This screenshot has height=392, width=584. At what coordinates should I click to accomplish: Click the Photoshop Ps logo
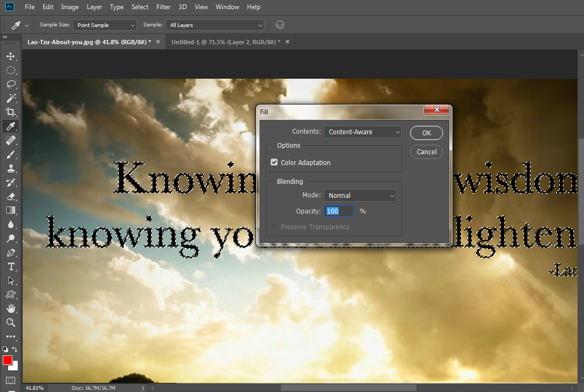tap(10, 6)
